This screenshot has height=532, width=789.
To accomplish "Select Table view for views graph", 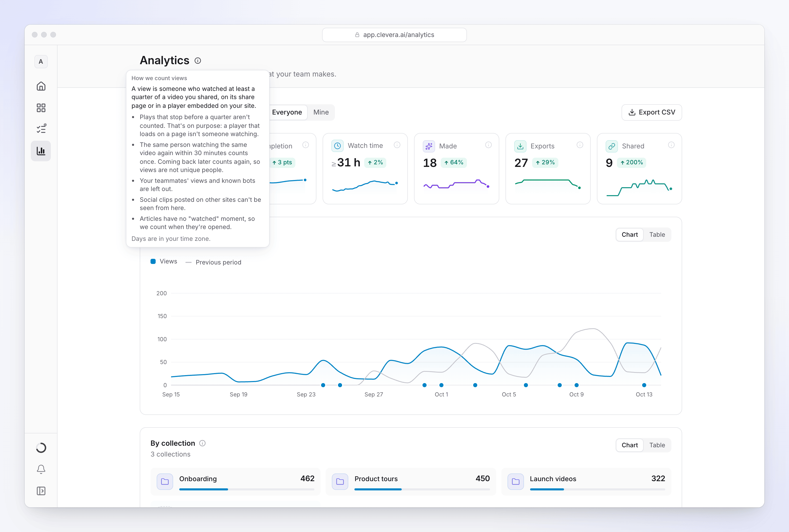I will 657,234.
